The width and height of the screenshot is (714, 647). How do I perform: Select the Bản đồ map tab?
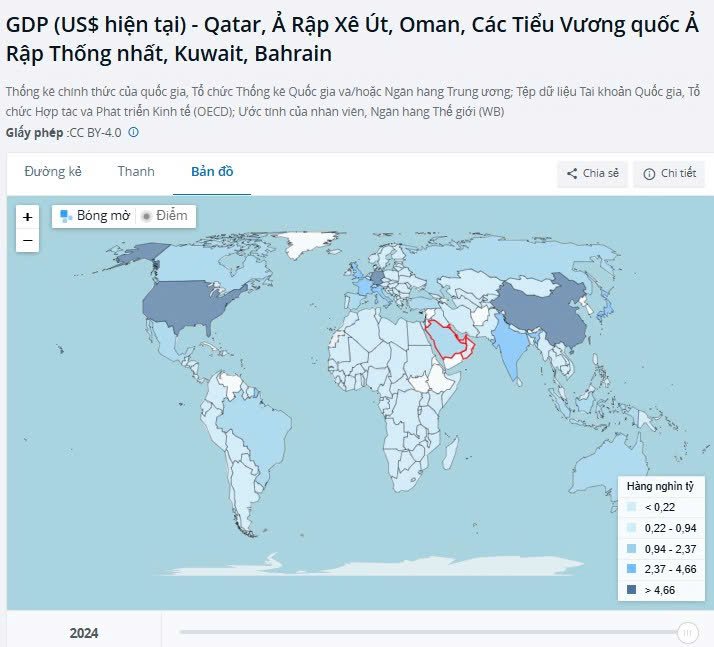pos(212,172)
